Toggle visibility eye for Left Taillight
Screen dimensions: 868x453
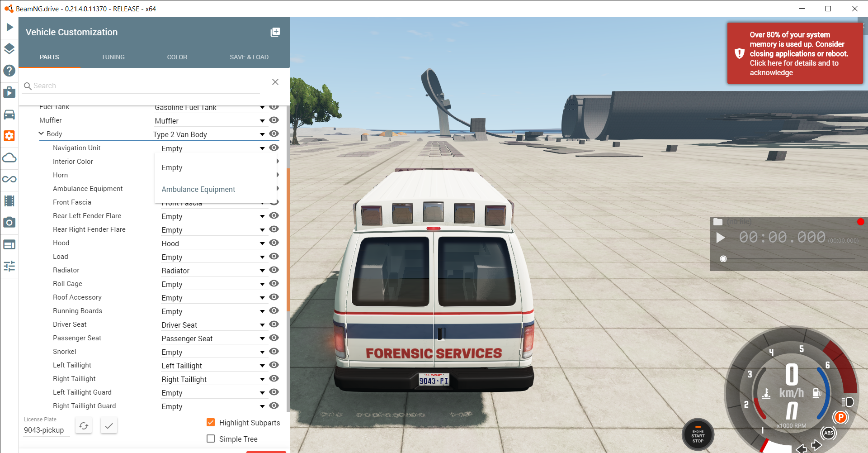pos(274,365)
